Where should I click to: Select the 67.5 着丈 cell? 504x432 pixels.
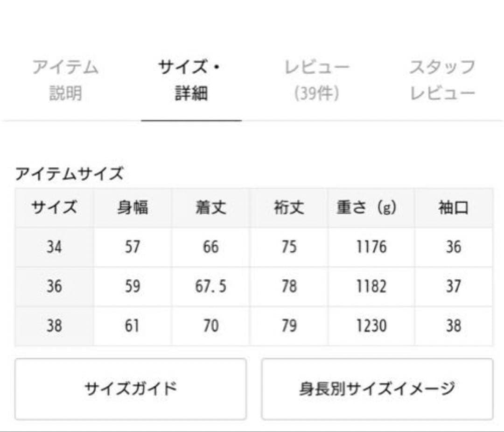211,286
